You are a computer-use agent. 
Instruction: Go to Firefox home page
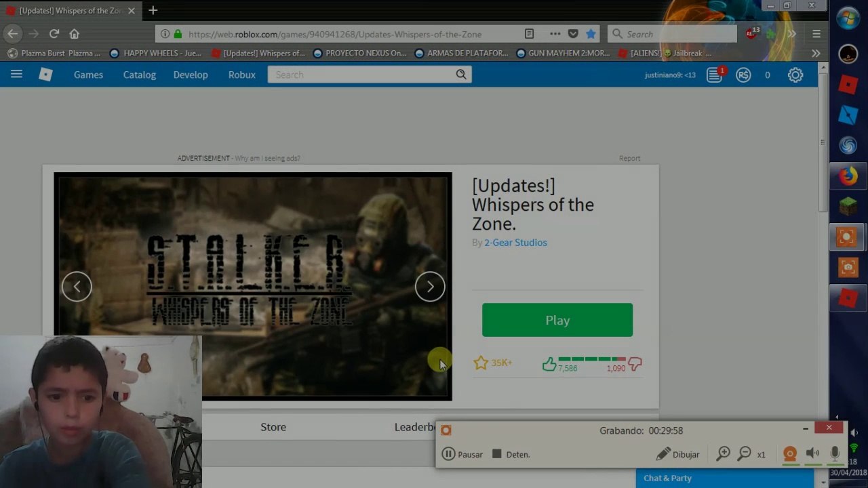tap(75, 33)
